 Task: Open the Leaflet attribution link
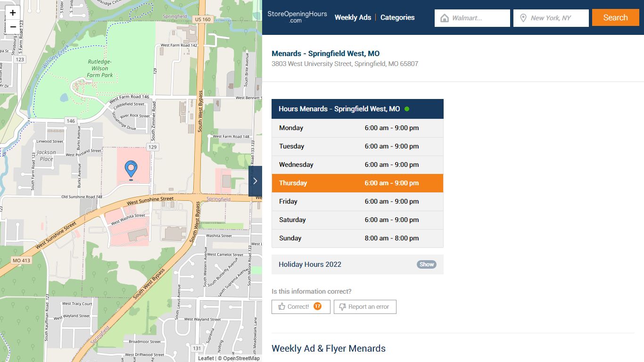point(206,358)
